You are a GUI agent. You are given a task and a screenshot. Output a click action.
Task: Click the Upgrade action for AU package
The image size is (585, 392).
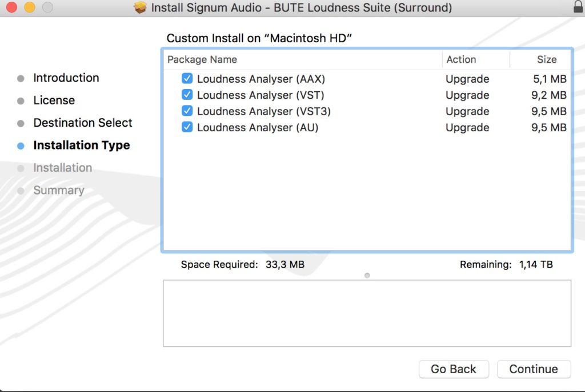(467, 128)
